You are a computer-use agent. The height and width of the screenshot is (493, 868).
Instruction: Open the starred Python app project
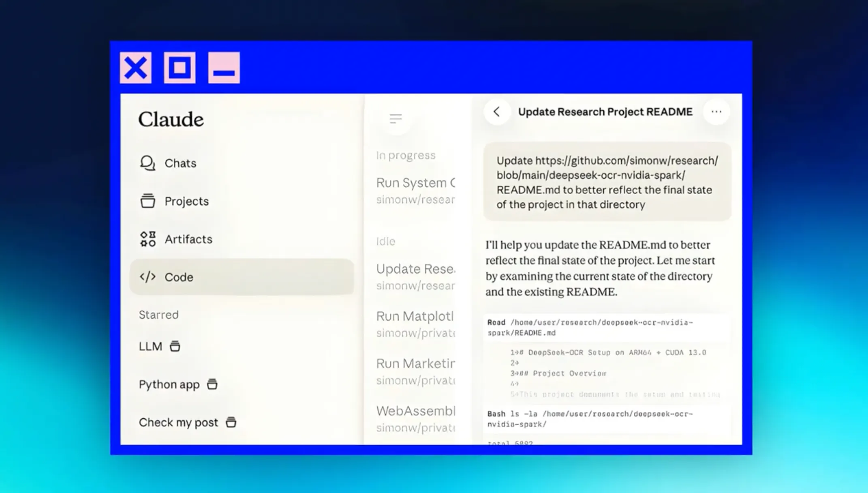click(x=178, y=384)
